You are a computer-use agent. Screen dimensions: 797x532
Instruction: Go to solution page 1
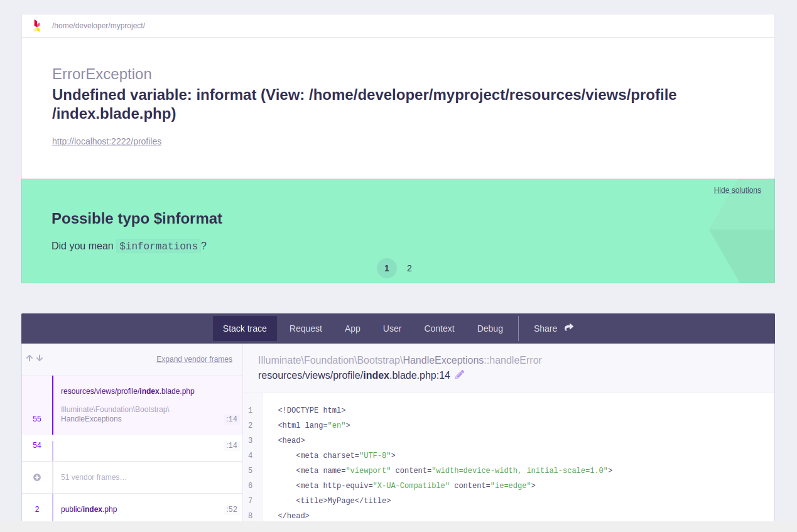(x=387, y=268)
